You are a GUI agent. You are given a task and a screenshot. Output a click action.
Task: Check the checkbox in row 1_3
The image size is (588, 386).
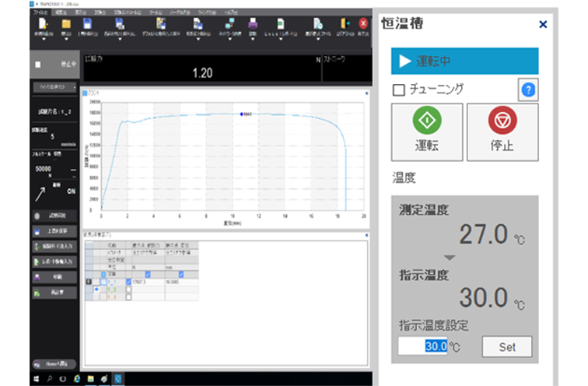[x=128, y=297]
